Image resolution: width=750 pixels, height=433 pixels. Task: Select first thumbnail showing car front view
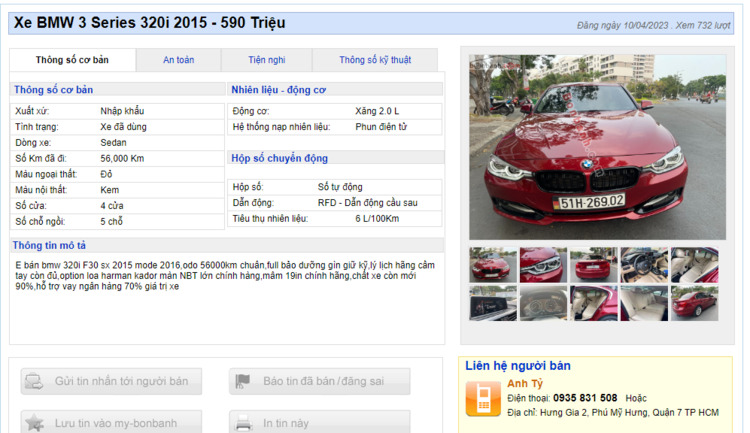[x=493, y=265]
